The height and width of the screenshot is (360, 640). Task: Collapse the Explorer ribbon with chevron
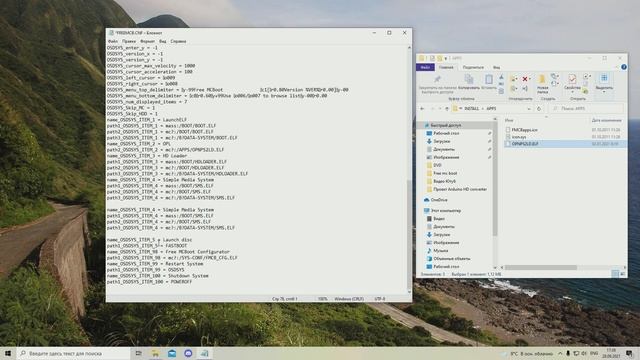(x=616, y=67)
